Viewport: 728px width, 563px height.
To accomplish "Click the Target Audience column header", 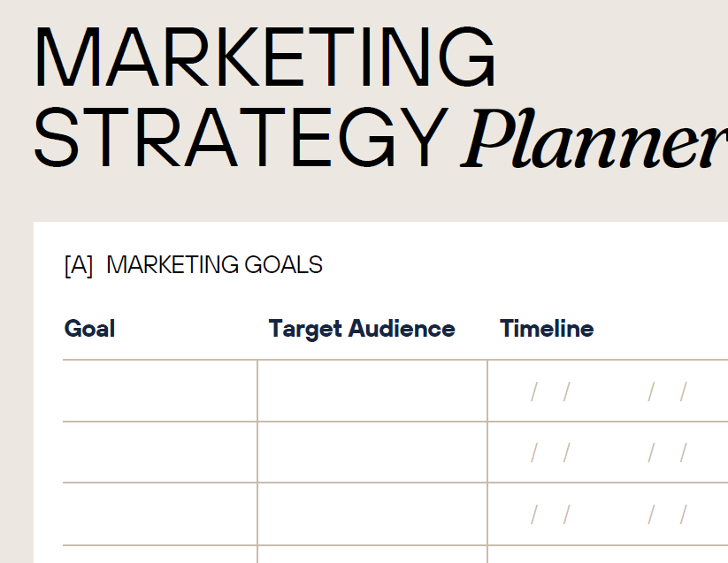I will pyautogui.click(x=362, y=329).
